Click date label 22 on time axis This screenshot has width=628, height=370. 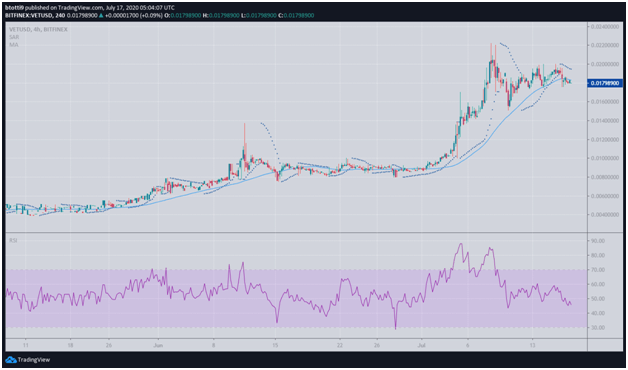340,345
